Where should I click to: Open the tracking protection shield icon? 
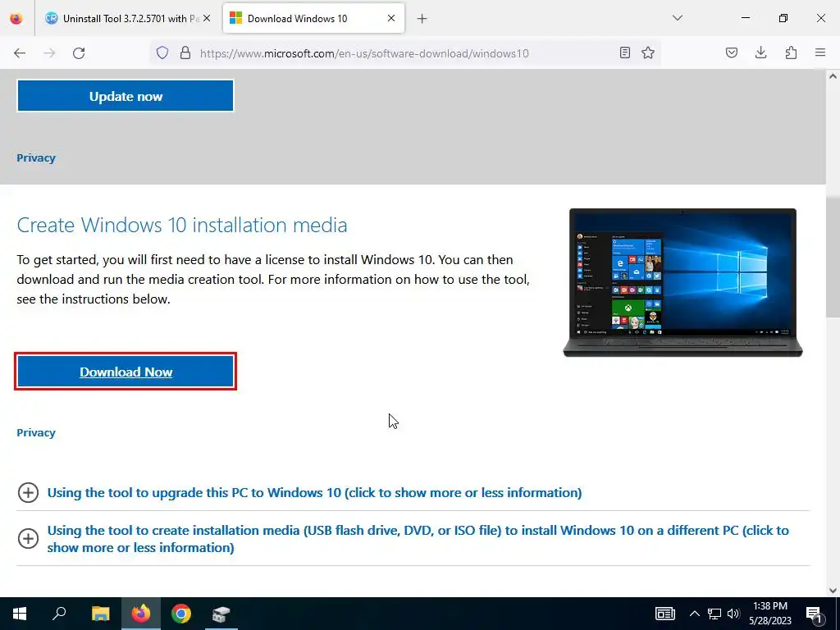click(x=162, y=52)
